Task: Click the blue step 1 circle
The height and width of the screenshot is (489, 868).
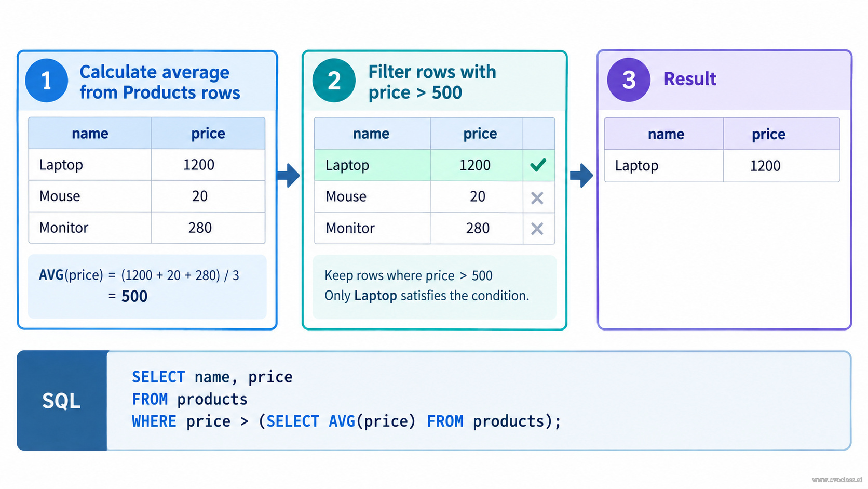Action: tap(46, 81)
